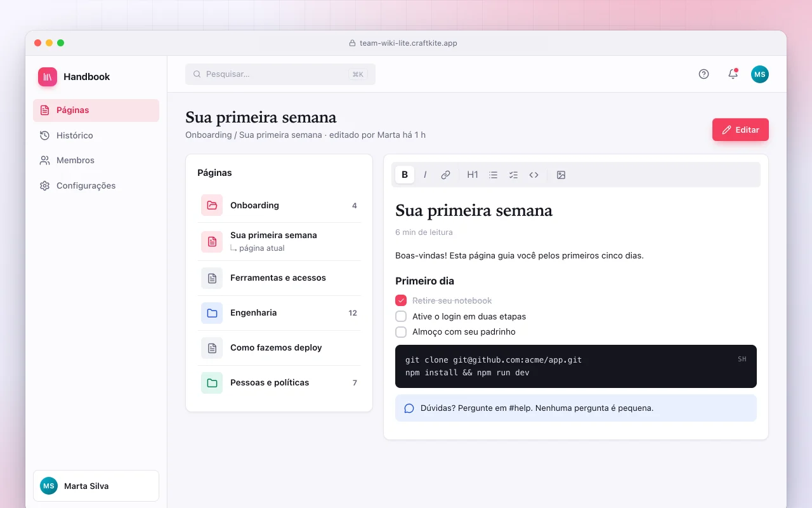Click the Pessoas e políticas folder icon
The width and height of the screenshot is (812, 508).
pos(212,383)
